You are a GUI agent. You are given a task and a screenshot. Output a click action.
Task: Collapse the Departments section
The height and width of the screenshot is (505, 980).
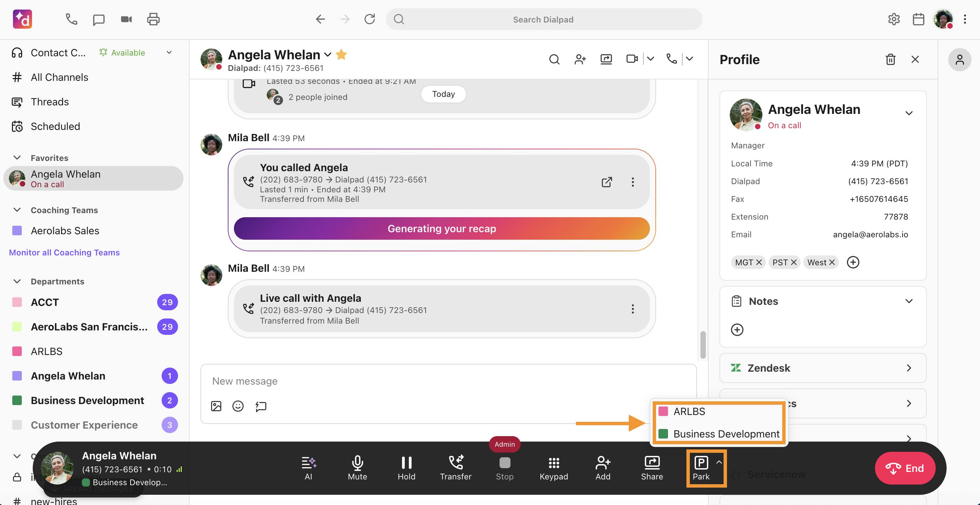pos(17,281)
